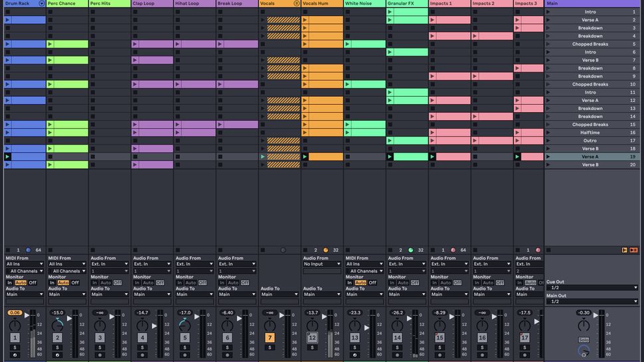Select the Impacts 2 track header
644x362 pixels.
492,3
